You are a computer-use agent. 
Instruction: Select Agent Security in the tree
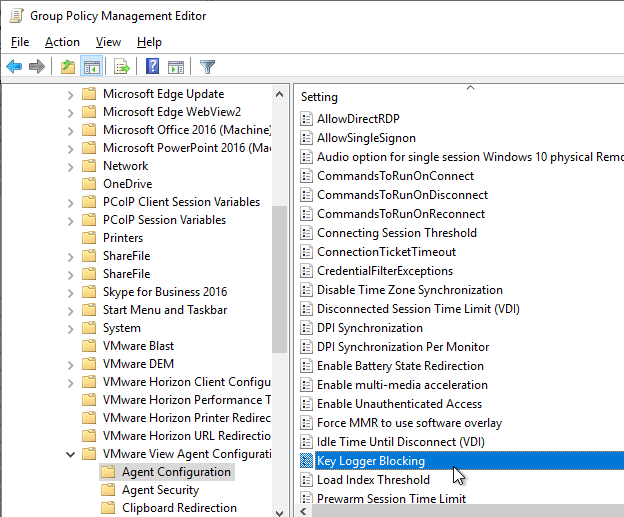(160, 490)
